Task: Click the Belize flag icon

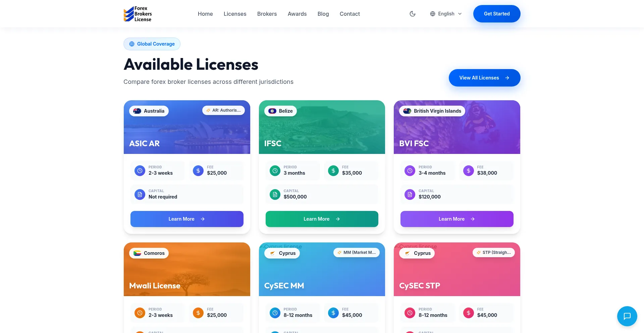Action: coord(272,111)
